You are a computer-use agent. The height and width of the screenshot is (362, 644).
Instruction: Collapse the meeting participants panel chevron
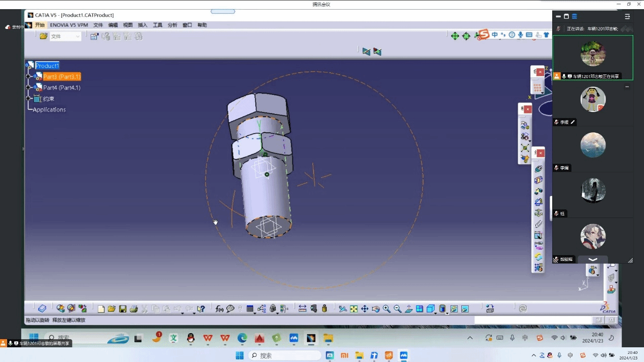click(592, 260)
